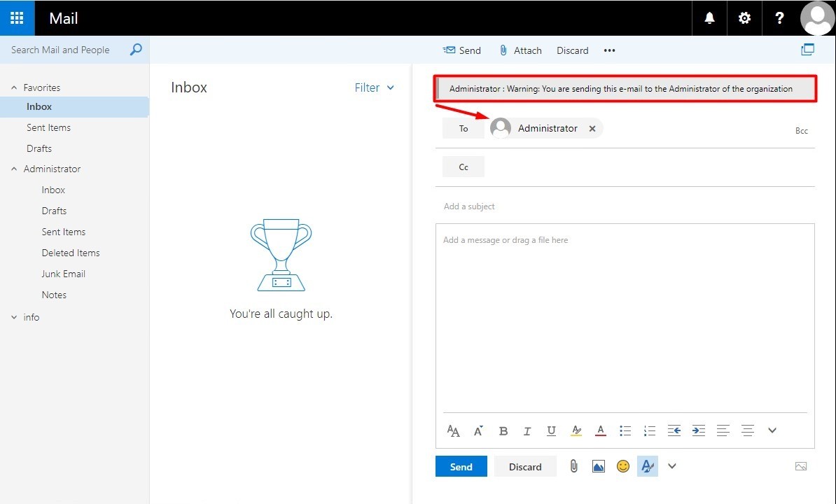Toggle formatting options bar

tap(647, 466)
